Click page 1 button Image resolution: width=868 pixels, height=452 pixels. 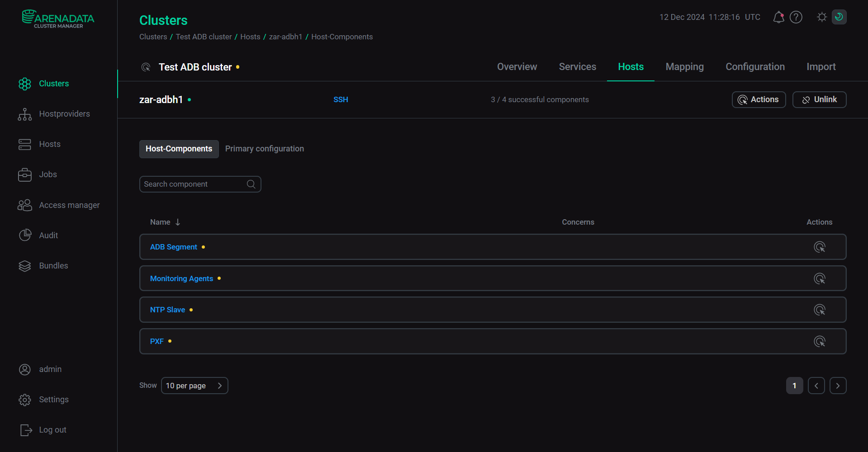[795, 386]
